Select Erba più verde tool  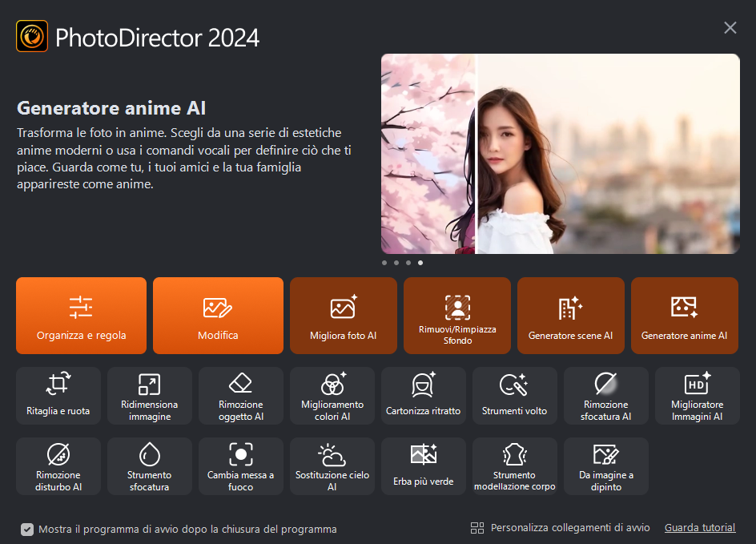[424, 465]
